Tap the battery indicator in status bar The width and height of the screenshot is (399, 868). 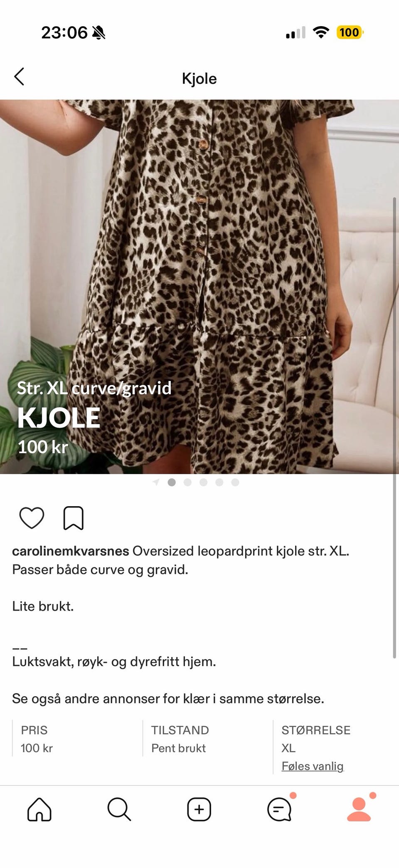[x=350, y=32]
